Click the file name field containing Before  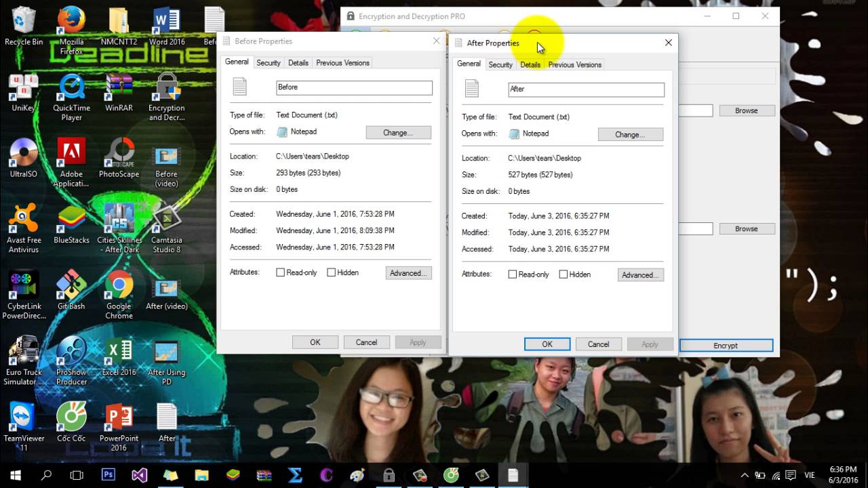[354, 87]
